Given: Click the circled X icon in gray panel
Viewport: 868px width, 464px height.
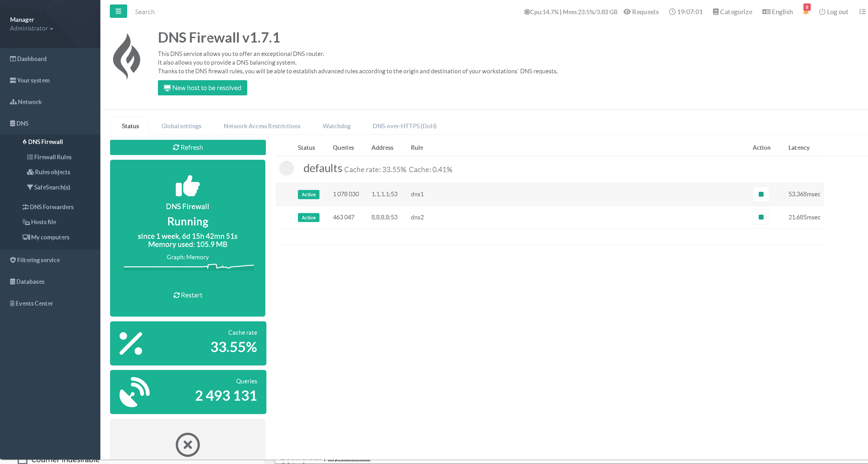Looking at the screenshot, I should (x=188, y=445).
